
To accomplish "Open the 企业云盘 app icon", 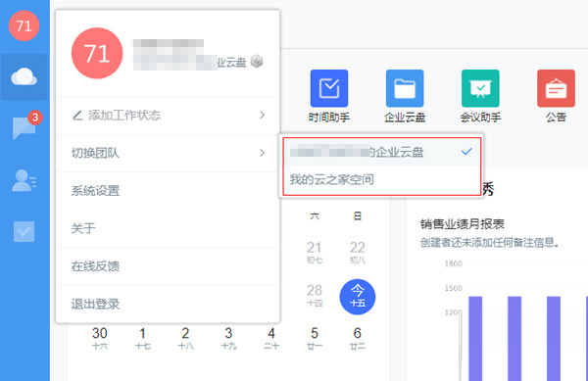I will tap(405, 88).
